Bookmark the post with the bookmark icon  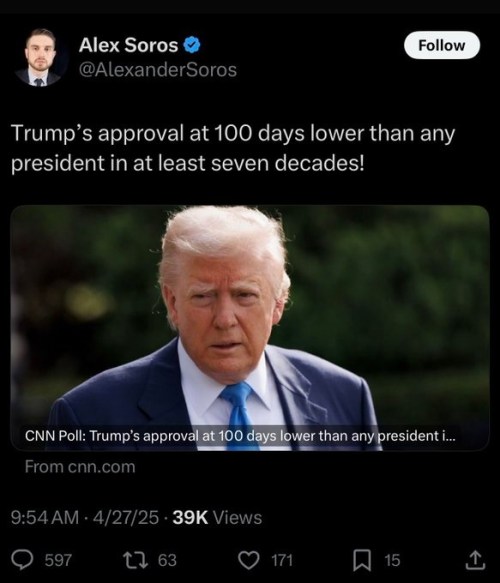point(361,561)
